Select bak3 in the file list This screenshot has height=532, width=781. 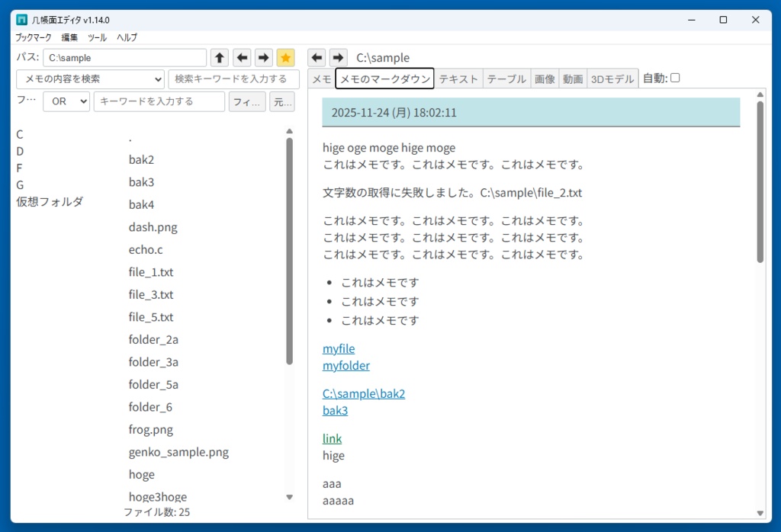[141, 182]
